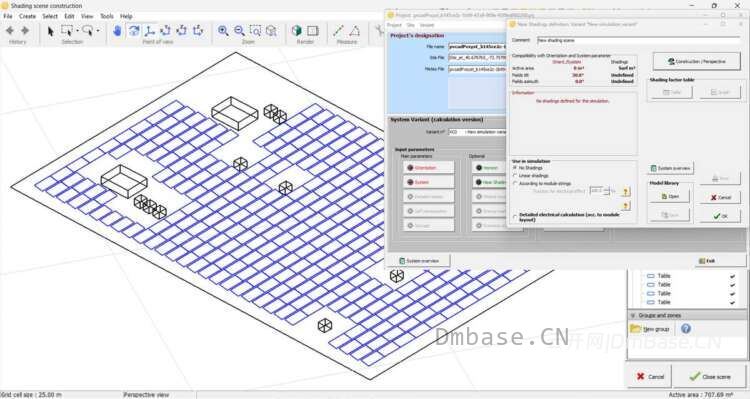Open lasso selection tool dropdown arrow
Viewport: 750px width, 399px height.
coord(98,31)
